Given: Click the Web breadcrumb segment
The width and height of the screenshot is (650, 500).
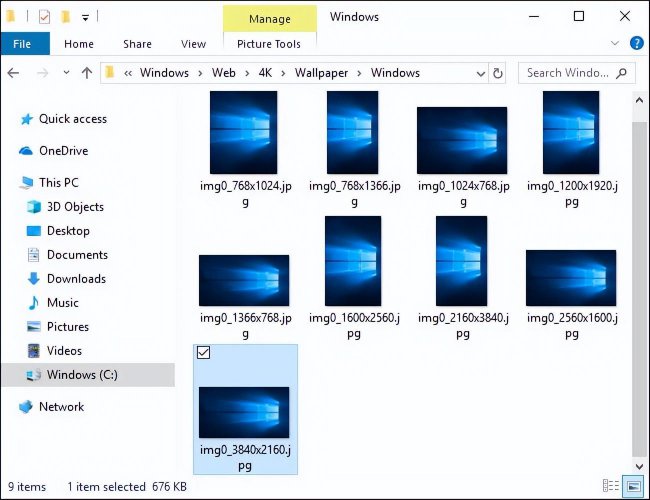Looking at the screenshot, I should [x=223, y=73].
